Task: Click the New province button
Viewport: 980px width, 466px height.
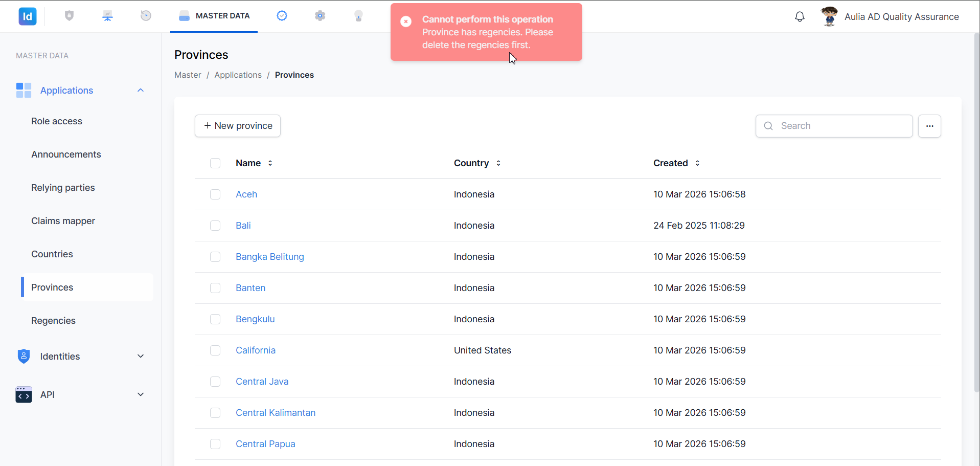Action: 238,126
